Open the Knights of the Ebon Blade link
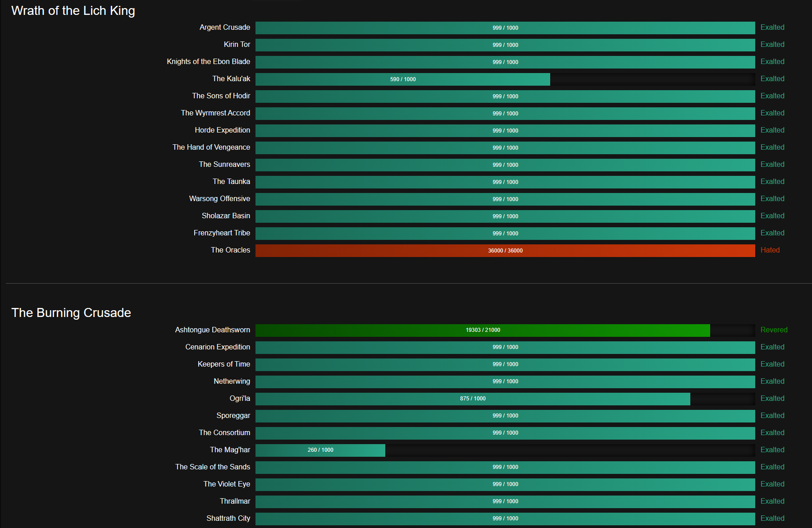The image size is (812, 528). pyautogui.click(x=208, y=62)
